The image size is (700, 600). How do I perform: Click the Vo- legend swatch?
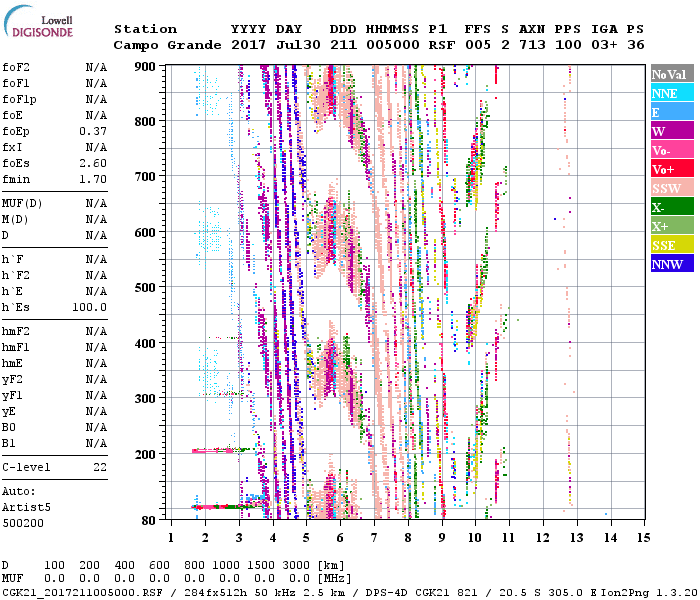672,150
